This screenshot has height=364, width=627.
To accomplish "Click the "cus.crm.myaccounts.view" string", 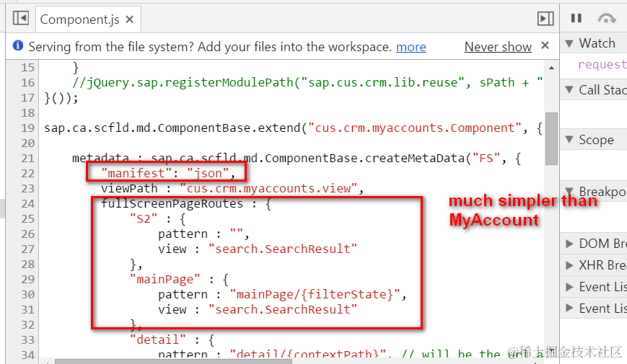I will tap(268, 188).
